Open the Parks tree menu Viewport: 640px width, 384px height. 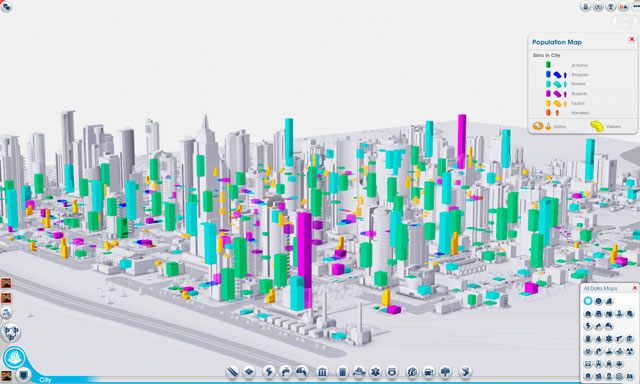click(445, 372)
